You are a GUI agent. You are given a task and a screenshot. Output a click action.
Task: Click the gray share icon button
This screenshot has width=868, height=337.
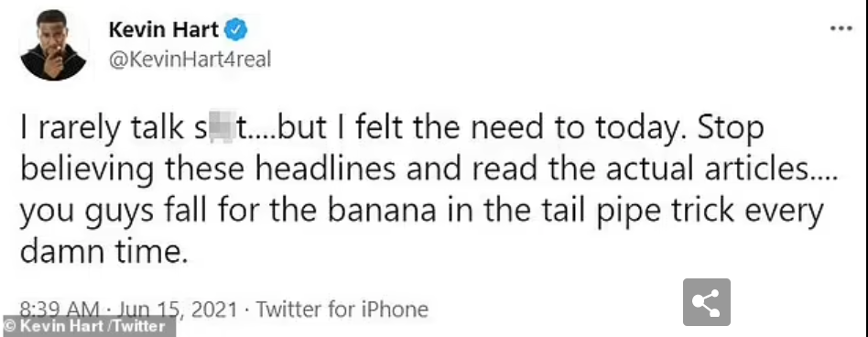pos(706,302)
